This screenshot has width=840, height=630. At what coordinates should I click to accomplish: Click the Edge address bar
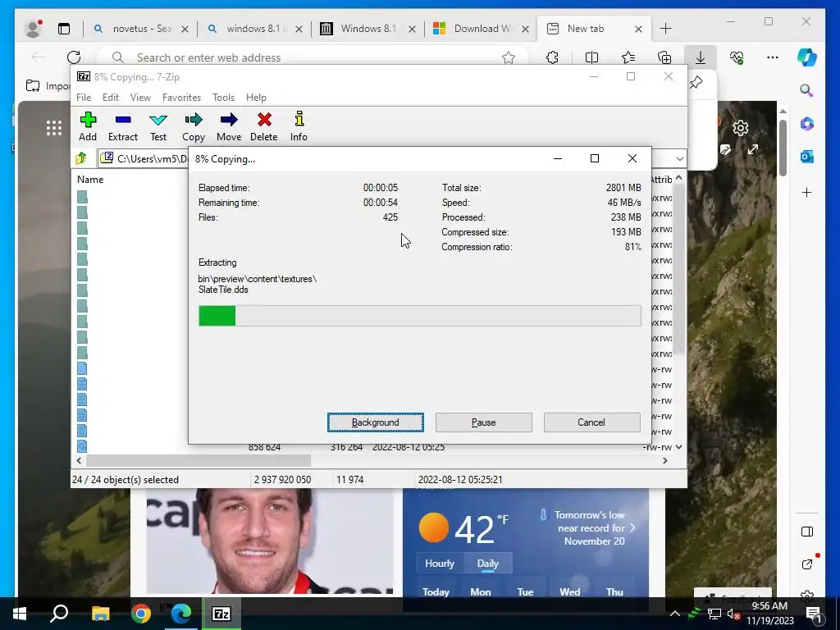click(x=311, y=57)
